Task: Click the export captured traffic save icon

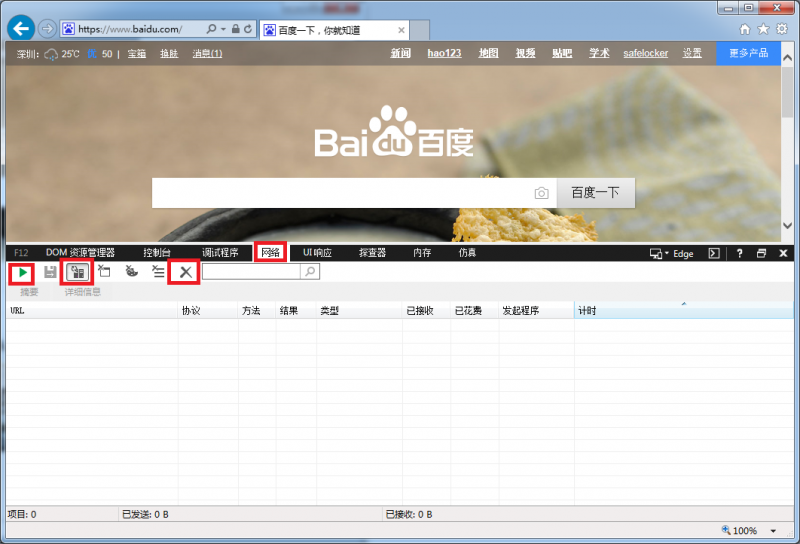Action: 50,272
